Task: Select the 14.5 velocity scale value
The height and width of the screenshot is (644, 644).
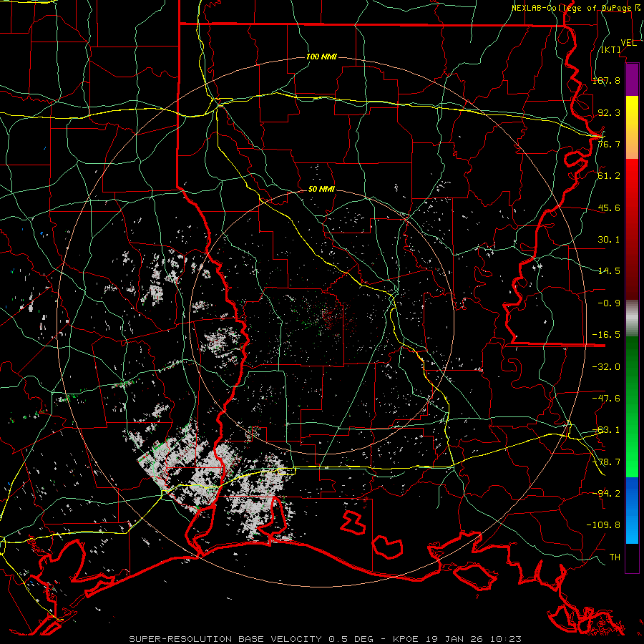Action: [x=609, y=271]
